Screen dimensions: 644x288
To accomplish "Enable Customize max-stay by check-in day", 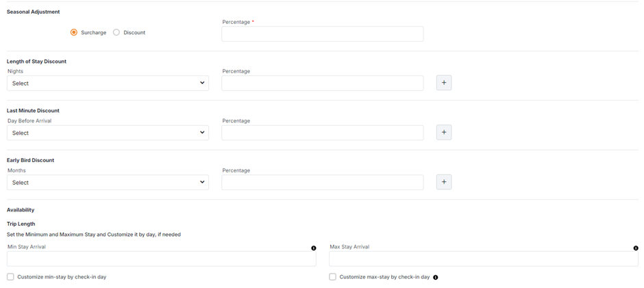I will (332, 277).
